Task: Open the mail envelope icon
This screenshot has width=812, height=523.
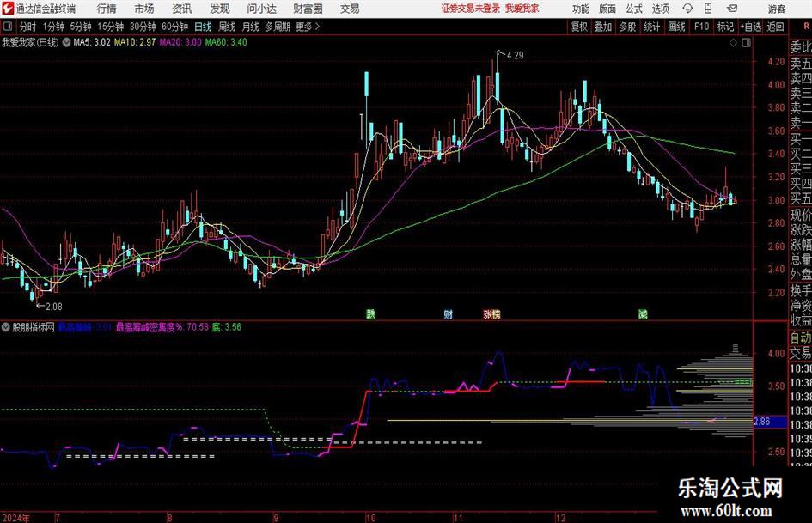Action: [x=732, y=9]
